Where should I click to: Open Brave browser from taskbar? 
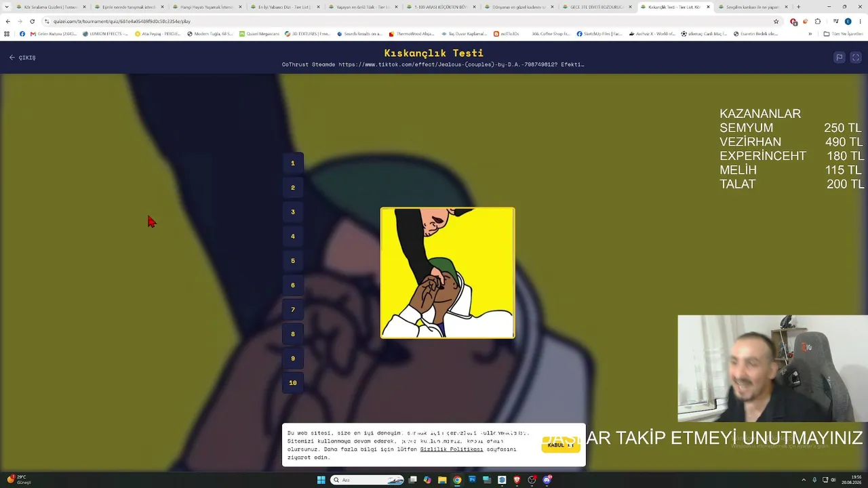coord(517,480)
